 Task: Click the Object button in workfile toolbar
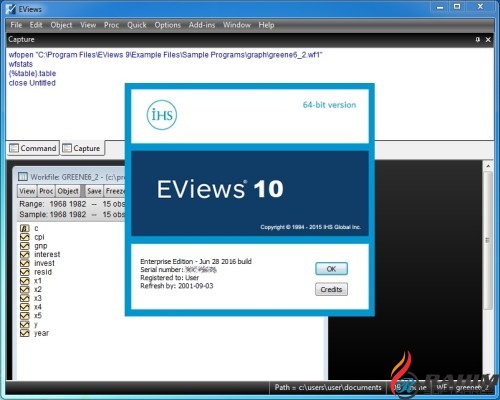pyautogui.click(x=68, y=191)
